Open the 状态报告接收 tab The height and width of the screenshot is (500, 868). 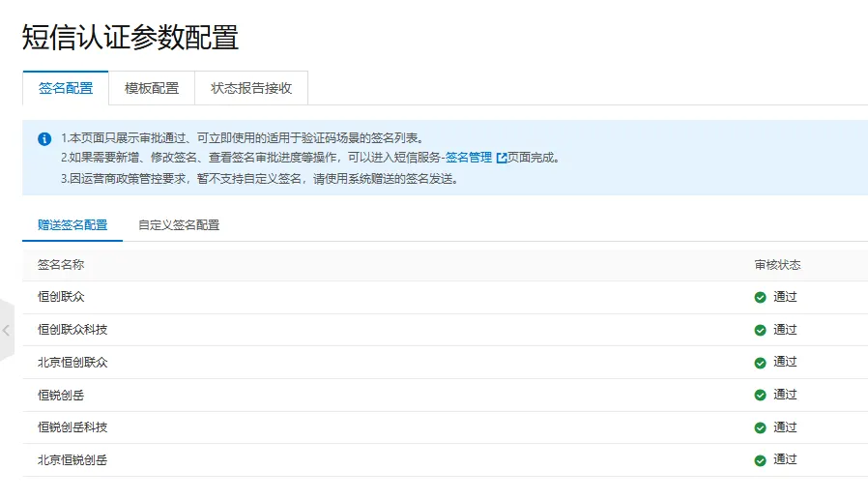coord(251,88)
